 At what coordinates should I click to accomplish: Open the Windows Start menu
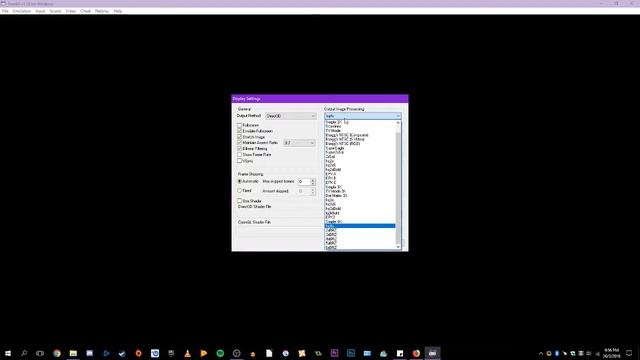click(8, 353)
